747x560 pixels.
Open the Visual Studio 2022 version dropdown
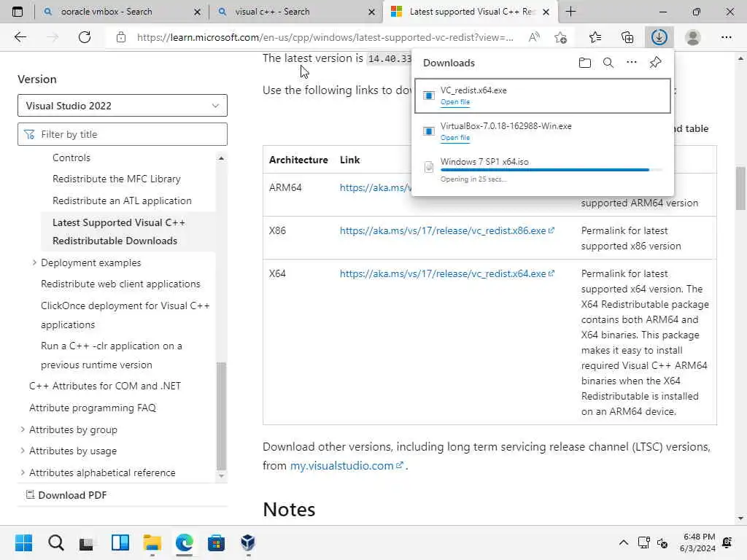pyautogui.click(x=123, y=105)
